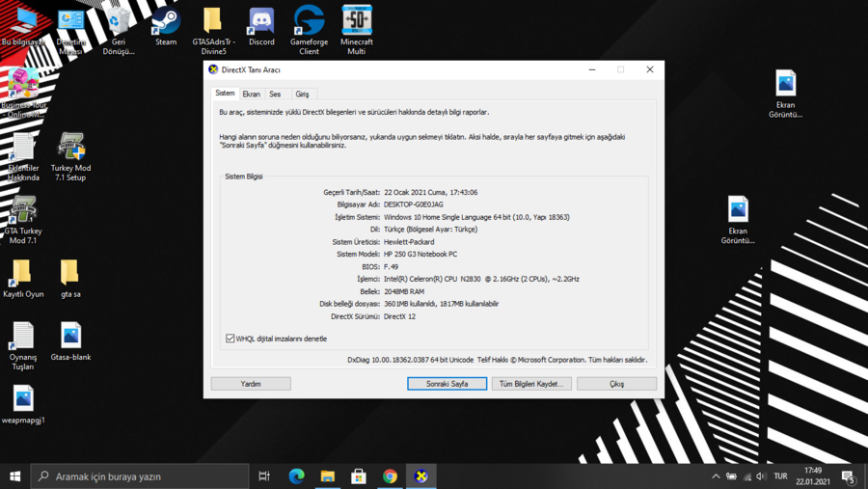Open GTA Turkey Mod 7.1 icon
Screen dimensions: 868x489
pyautogui.click(x=23, y=212)
